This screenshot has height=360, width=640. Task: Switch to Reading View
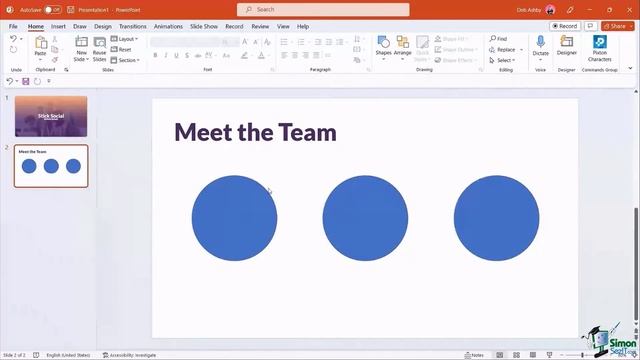(x=533, y=355)
